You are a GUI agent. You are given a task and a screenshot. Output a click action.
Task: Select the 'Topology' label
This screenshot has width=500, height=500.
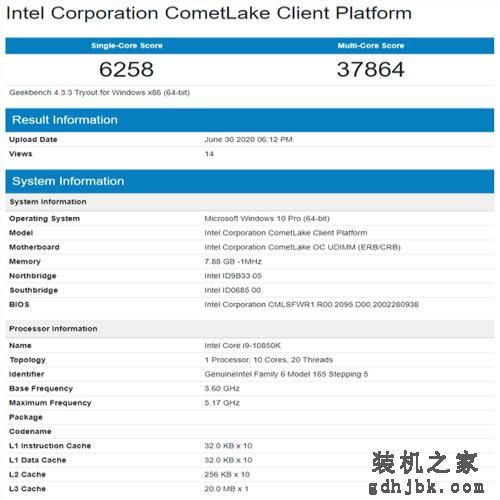click(x=27, y=360)
